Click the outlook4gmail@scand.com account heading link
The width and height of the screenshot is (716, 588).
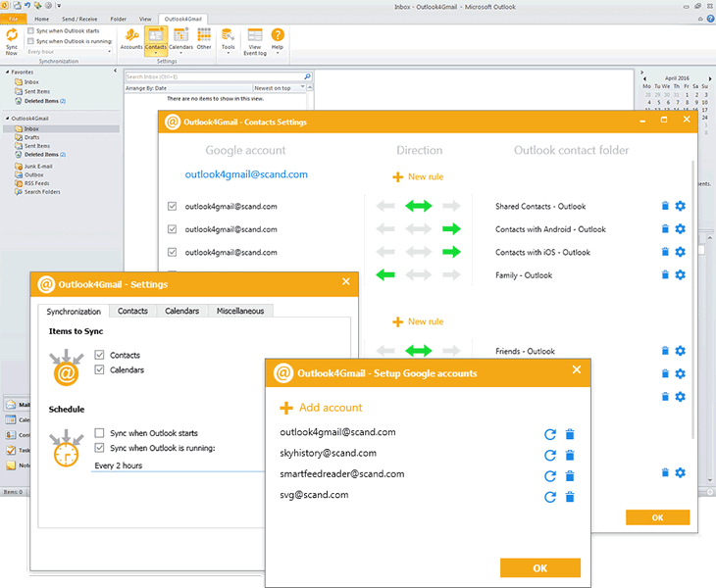pyautogui.click(x=246, y=174)
